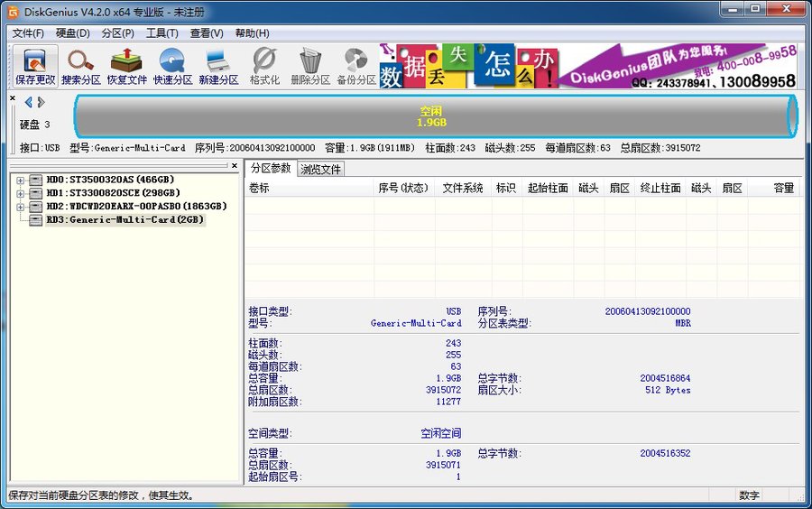Click the 删除分区 (Delete Partition) icon
This screenshot has height=509, width=812.
[x=310, y=66]
